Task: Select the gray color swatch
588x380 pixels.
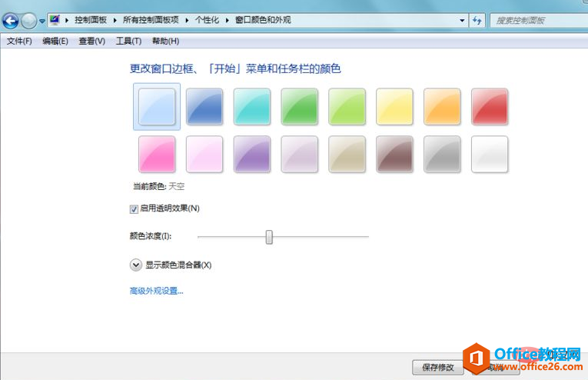Action: (442, 154)
